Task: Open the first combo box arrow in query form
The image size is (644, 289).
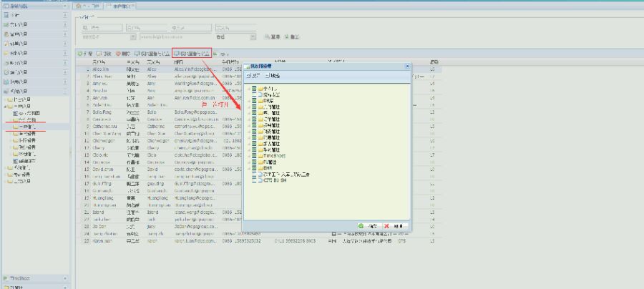Action: (x=132, y=37)
